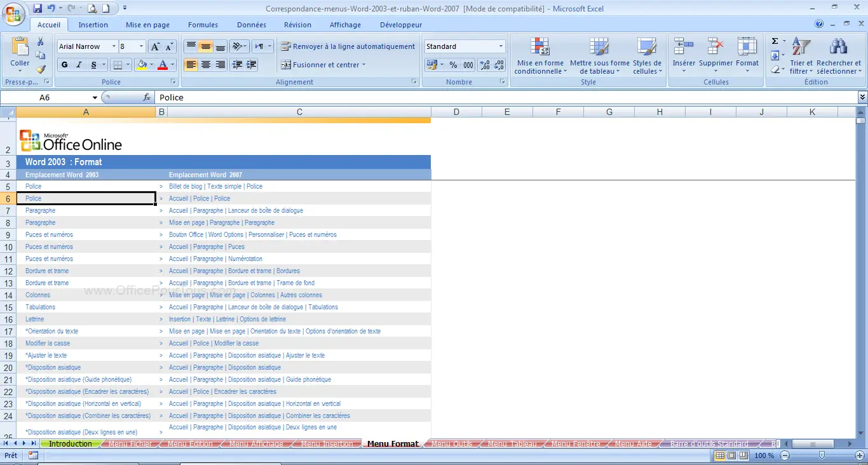The width and height of the screenshot is (868, 465).
Task: Toggle Renvoyer à la ligne automatiquement
Action: click(348, 46)
